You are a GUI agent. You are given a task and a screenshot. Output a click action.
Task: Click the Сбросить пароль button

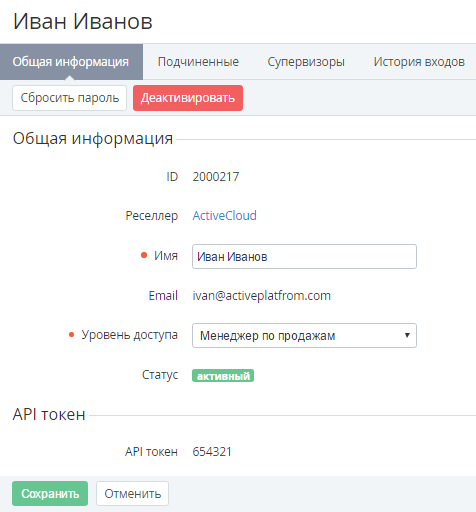69,98
